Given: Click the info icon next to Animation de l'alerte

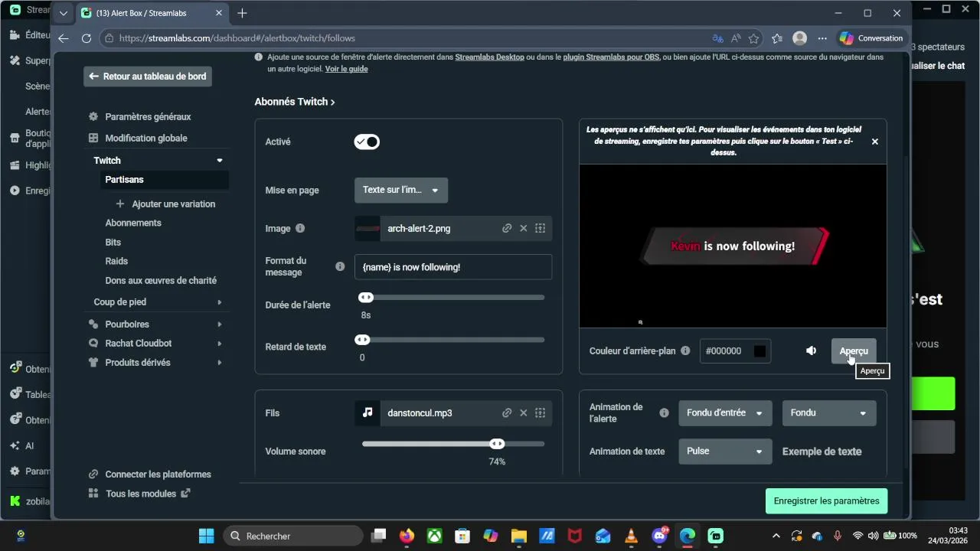Looking at the screenshot, I should [x=664, y=412].
